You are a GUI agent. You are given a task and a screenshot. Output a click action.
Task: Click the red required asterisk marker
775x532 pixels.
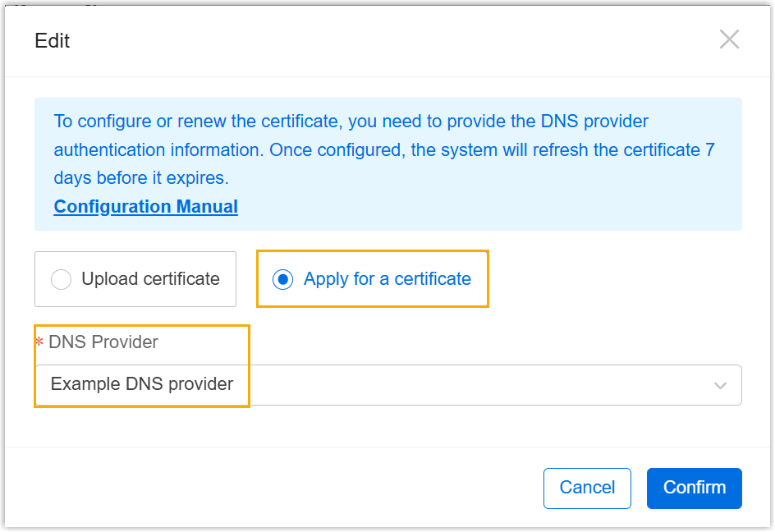click(x=39, y=343)
